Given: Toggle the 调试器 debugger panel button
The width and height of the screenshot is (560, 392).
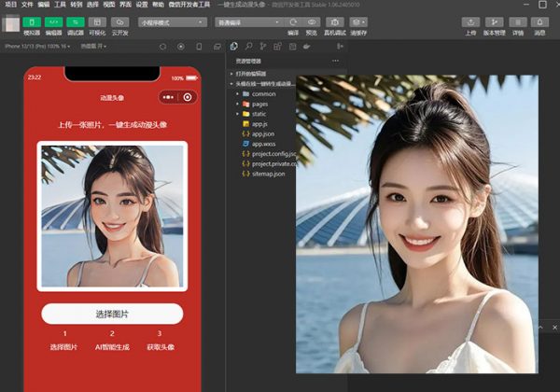Looking at the screenshot, I should pyautogui.click(x=76, y=21).
